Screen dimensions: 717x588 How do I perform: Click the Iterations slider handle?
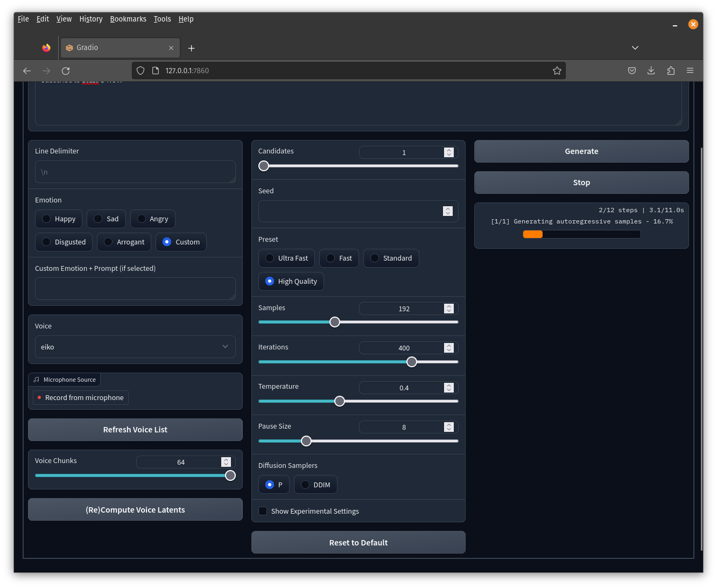[412, 362]
